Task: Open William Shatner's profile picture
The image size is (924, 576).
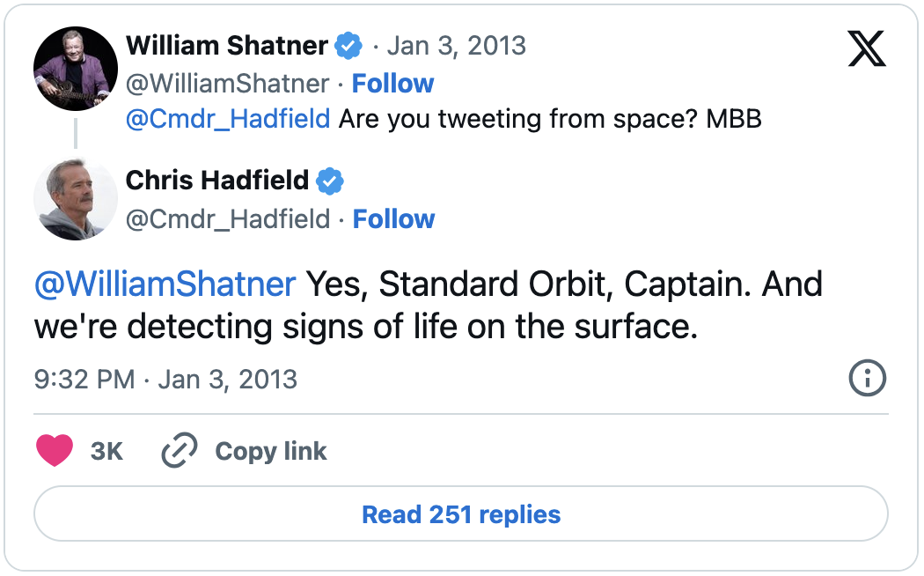Action: pyautogui.click(x=76, y=69)
